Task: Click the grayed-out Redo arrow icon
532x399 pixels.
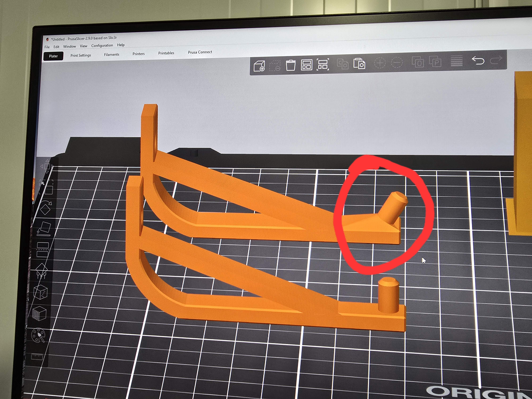Action: 496,60
